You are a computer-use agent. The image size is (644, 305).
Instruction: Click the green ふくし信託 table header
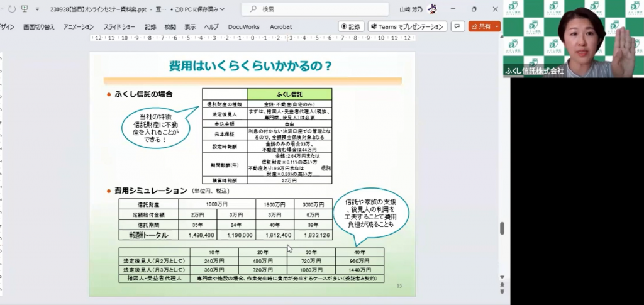[289, 94]
